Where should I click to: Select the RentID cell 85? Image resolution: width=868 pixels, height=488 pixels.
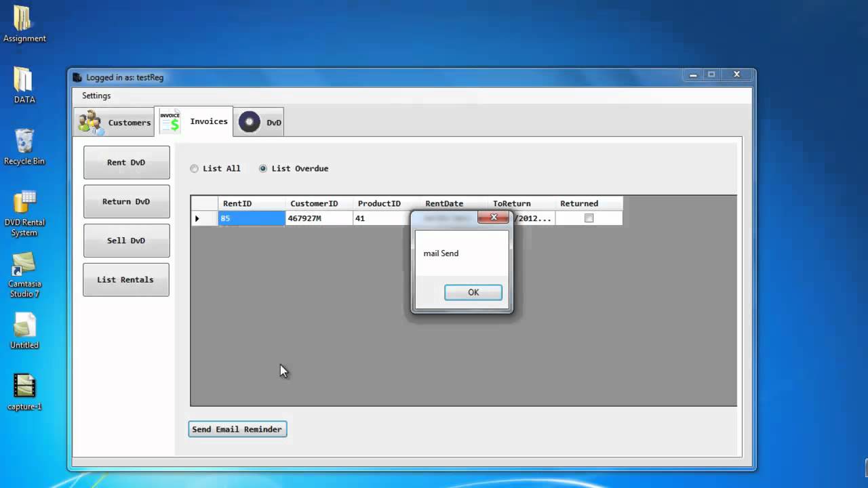click(252, 218)
